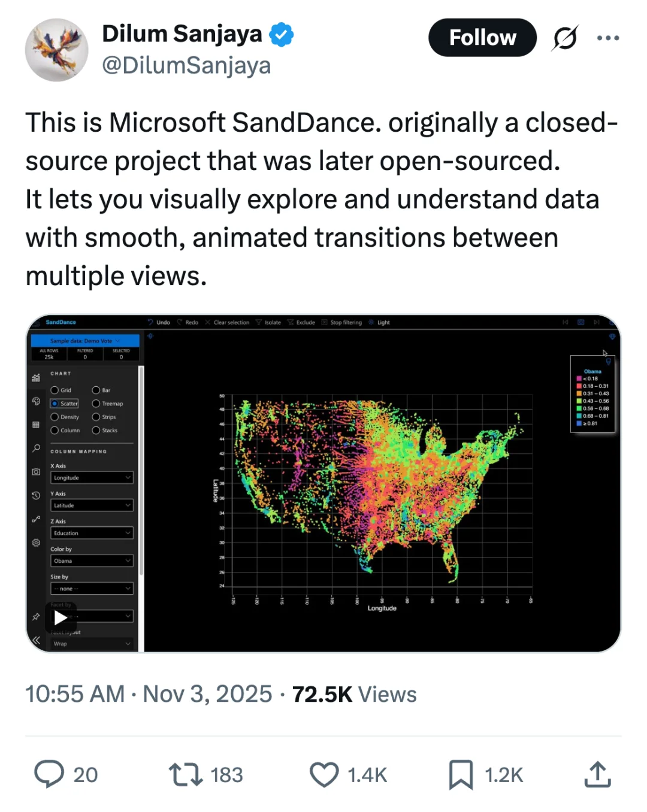Like the tweet with heart icon
The image size is (647, 812).
(324, 774)
